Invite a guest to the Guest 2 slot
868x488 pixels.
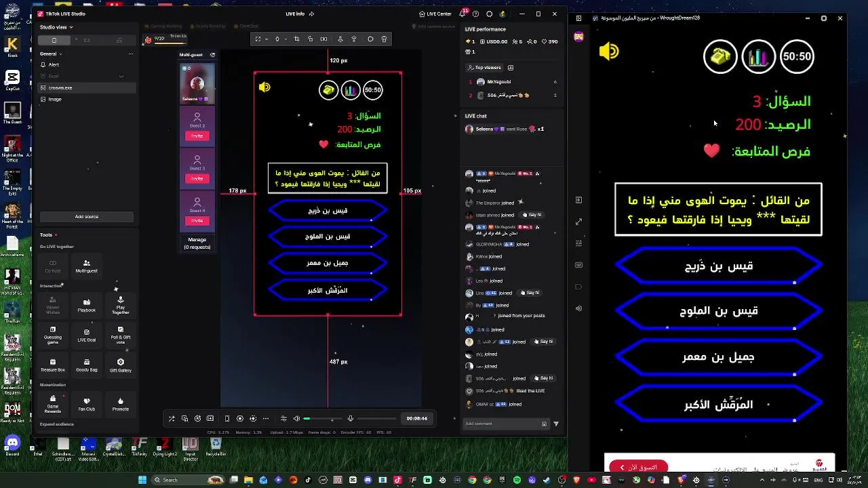pyautogui.click(x=197, y=136)
